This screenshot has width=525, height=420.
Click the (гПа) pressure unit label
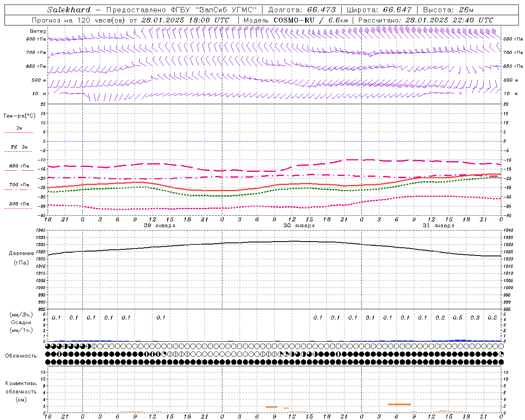(x=21, y=263)
